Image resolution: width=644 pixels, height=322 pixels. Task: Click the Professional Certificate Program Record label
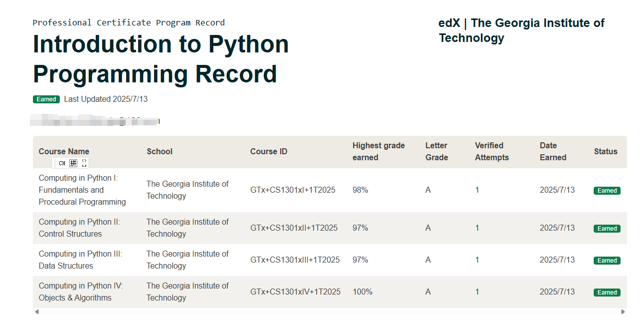129,22
